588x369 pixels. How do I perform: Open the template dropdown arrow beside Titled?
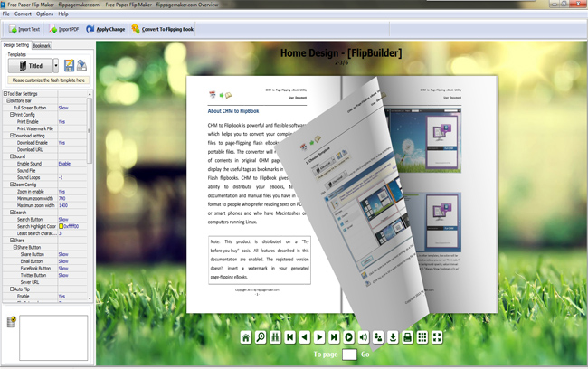(x=56, y=66)
